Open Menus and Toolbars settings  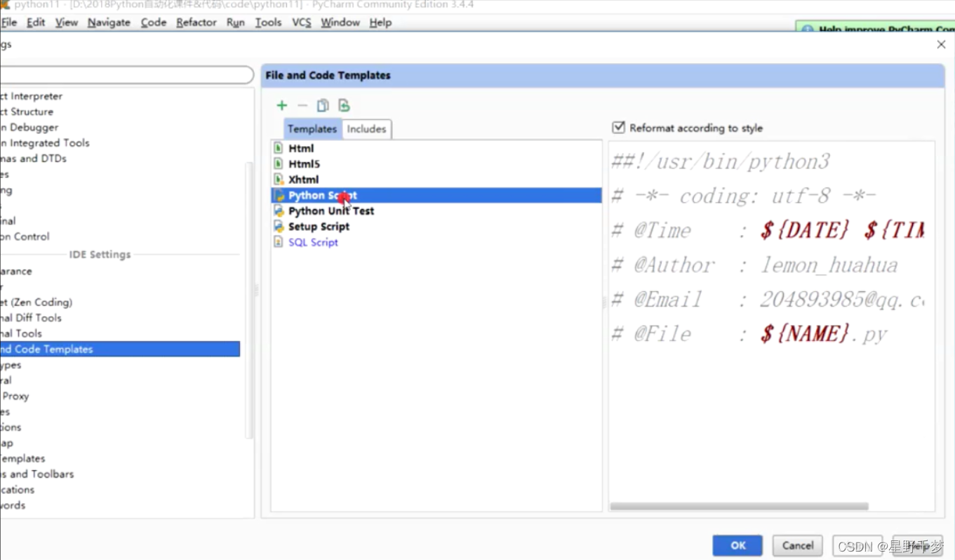37,474
